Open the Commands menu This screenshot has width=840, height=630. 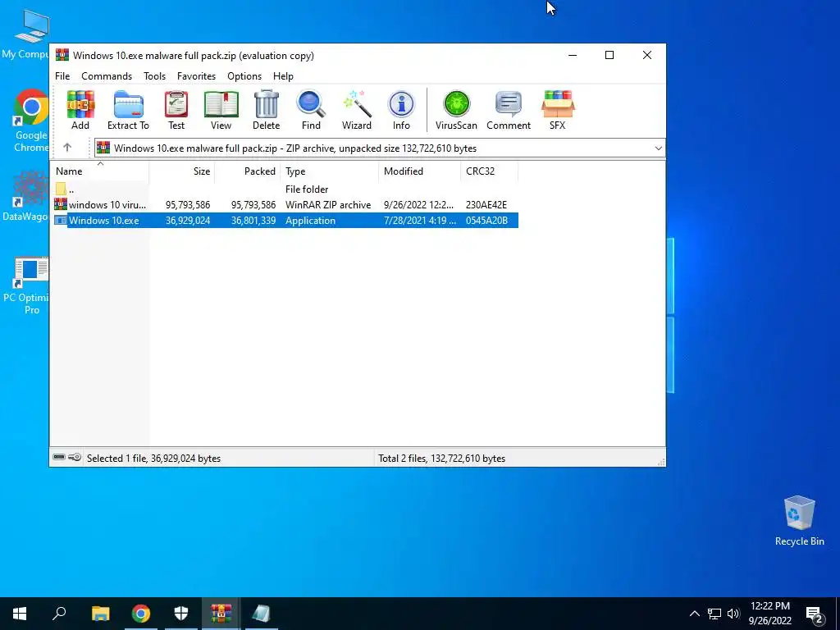pyautogui.click(x=107, y=76)
